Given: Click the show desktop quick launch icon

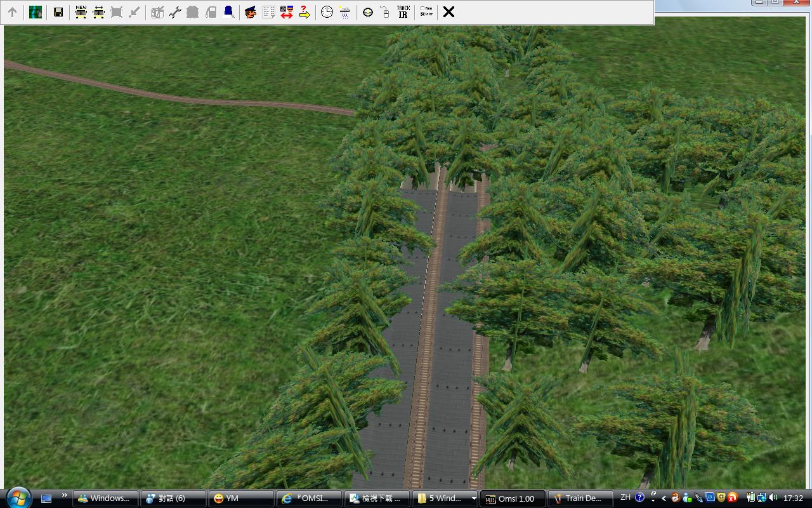Looking at the screenshot, I should 46,498.
